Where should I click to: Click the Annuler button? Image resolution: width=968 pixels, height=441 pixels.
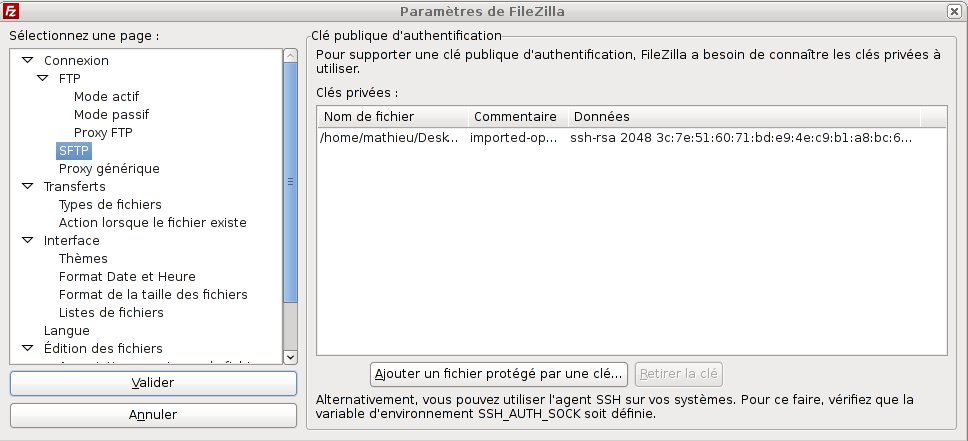pos(153,415)
